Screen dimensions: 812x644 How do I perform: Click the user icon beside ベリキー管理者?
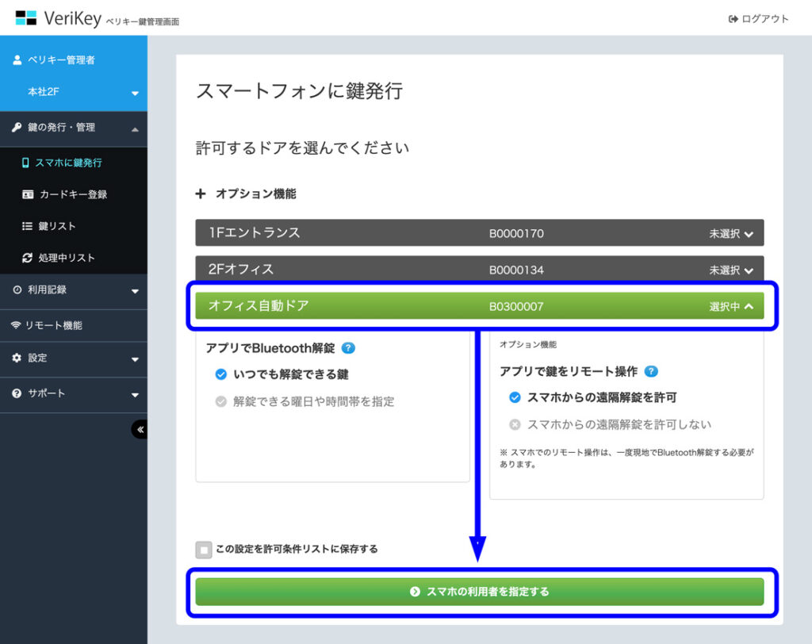[x=17, y=60]
